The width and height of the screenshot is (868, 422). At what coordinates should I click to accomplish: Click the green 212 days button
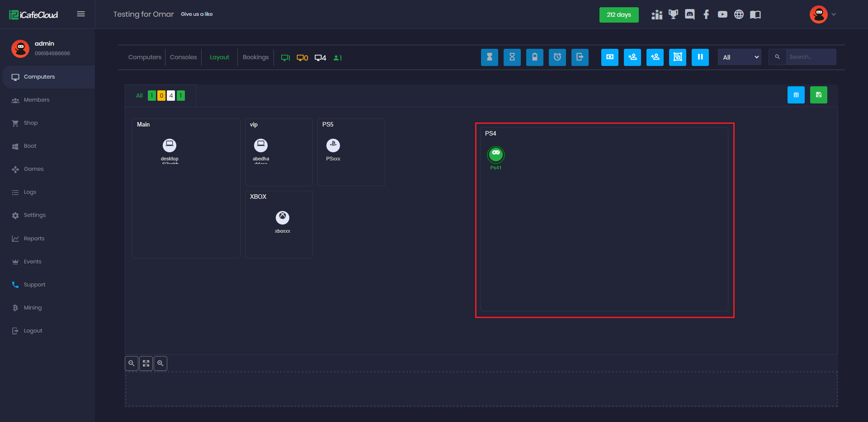(x=618, y=15)
